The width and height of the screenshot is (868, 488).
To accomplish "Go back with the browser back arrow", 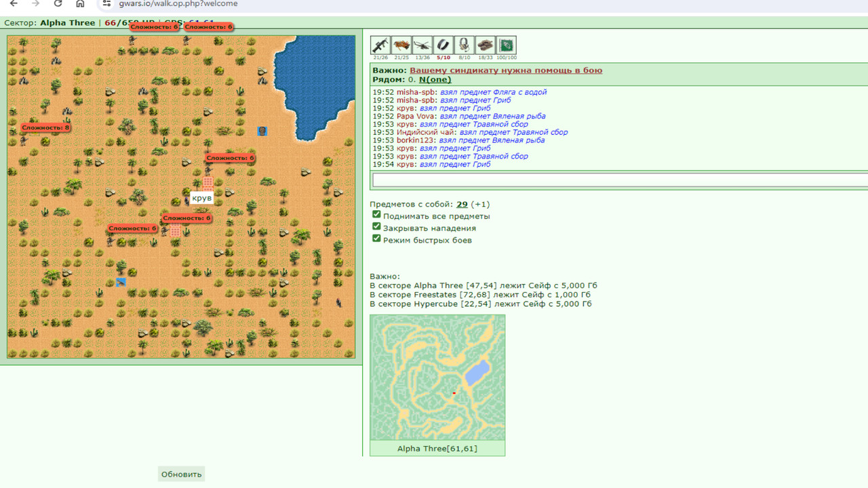I will [x=14, y=3].
